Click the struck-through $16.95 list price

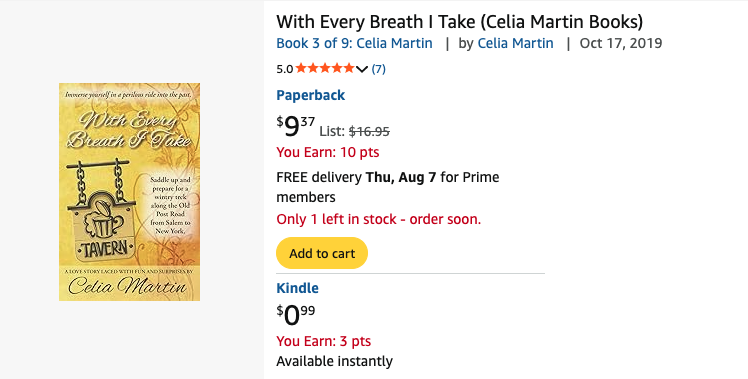(x=369, y=131)
